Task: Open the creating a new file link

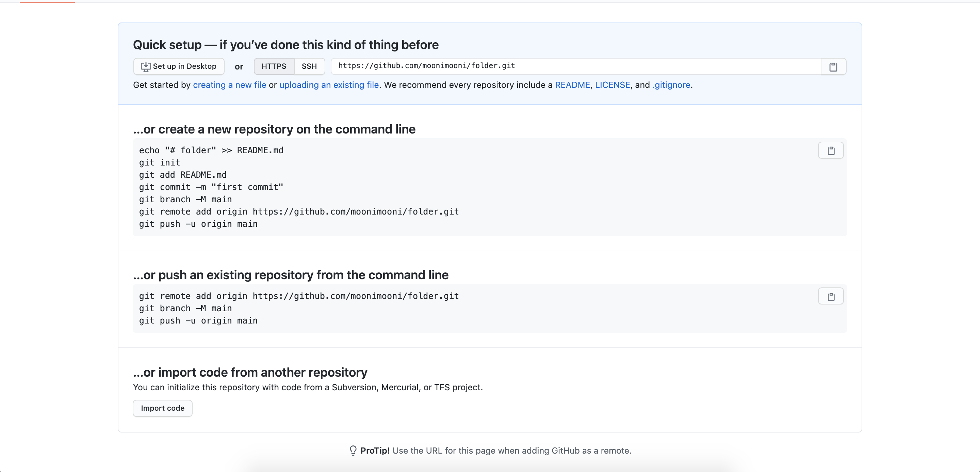Action: coord(229,85)
